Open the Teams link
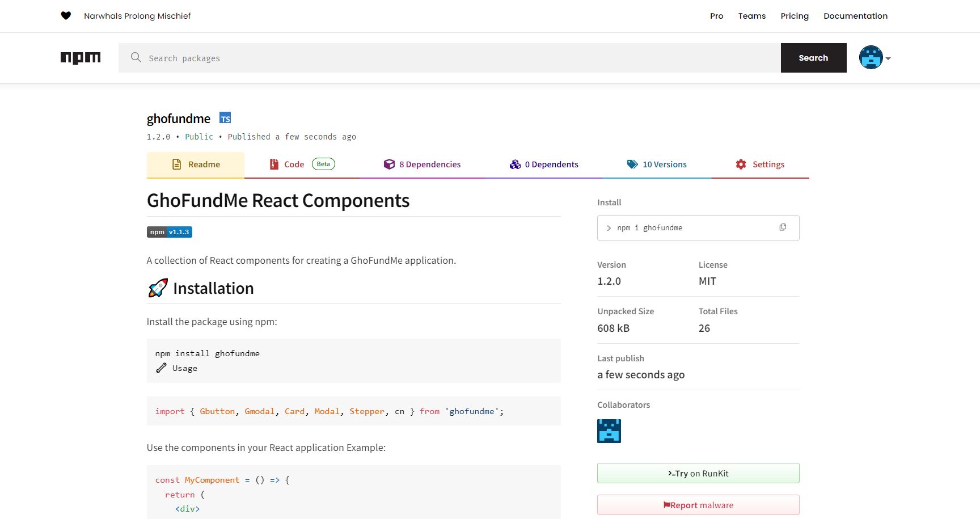The width and height of the screenshot is (980, 519). tap(752, 16)
